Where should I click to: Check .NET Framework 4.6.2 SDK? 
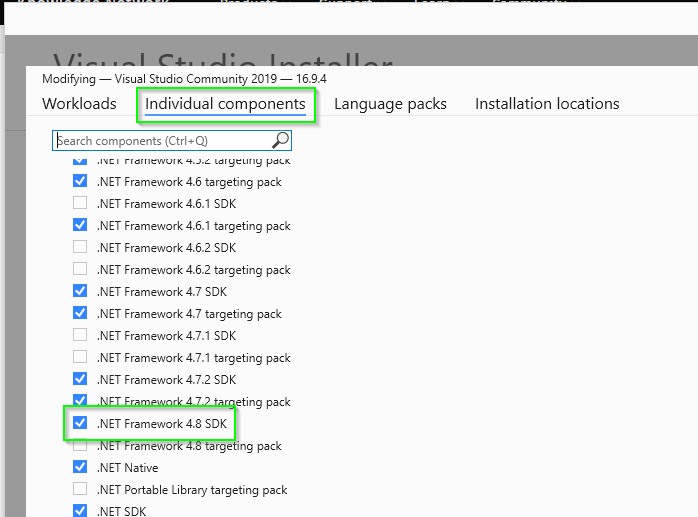pos(80,247)
